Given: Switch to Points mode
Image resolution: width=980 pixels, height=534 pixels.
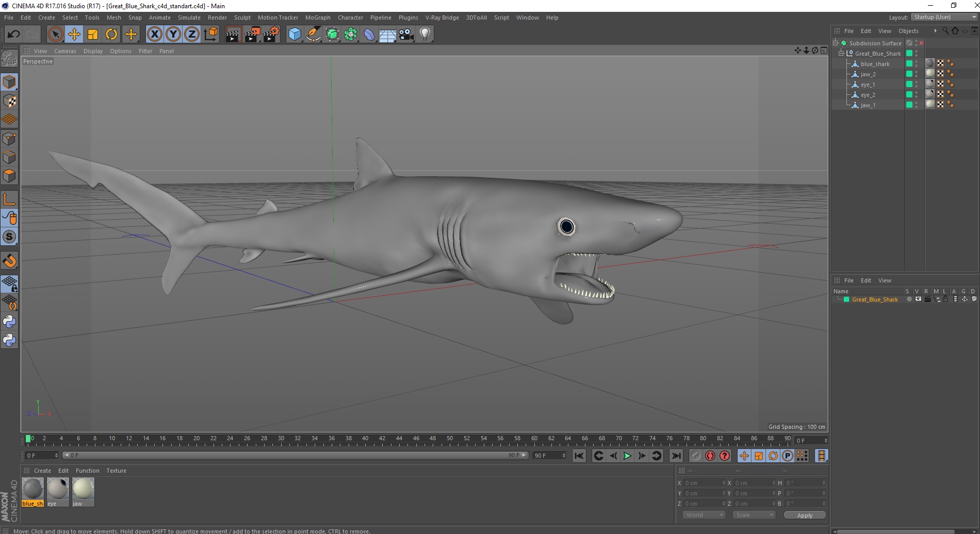Looking at the screenshot, I should [9, 139].
